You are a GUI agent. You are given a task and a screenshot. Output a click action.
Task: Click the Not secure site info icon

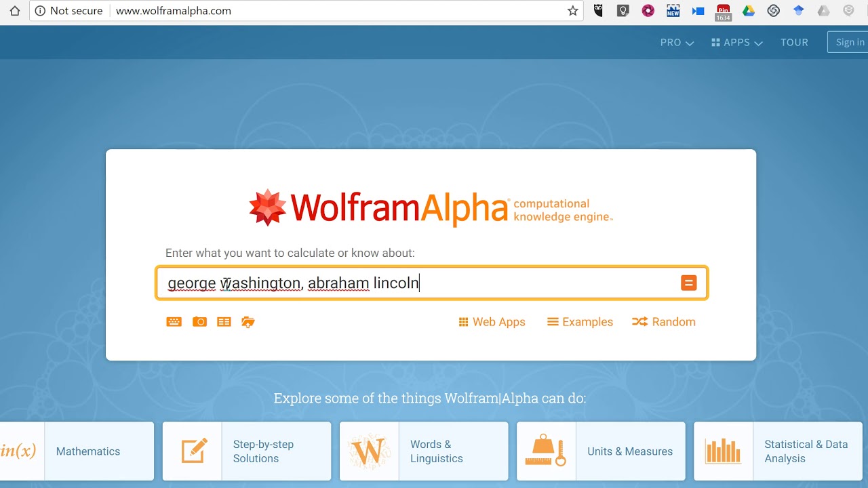41,11
